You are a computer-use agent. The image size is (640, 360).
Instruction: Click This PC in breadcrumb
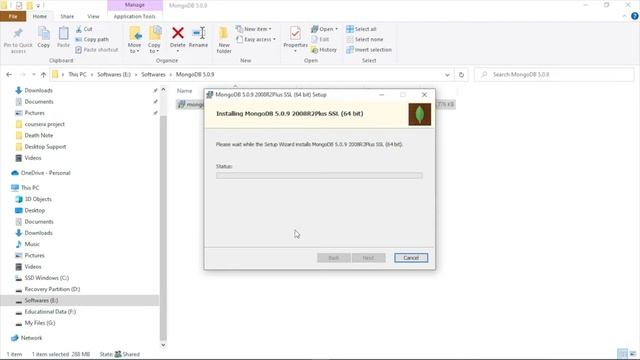click(77, 75)
